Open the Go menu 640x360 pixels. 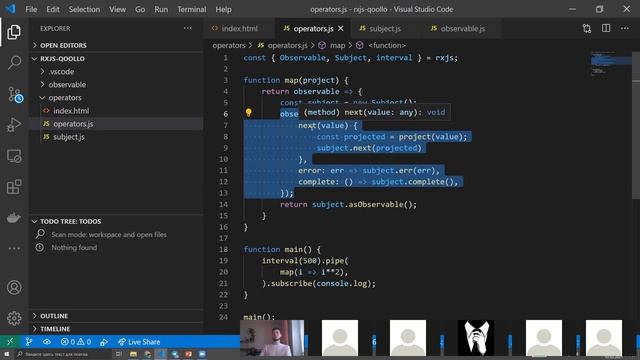140,9
